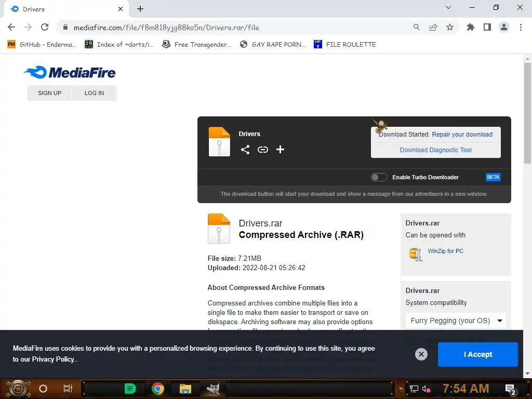Open the tab search chevron
Image resolution: width=532 pixels, height=399 pixels.
click(x=448, y=7)
